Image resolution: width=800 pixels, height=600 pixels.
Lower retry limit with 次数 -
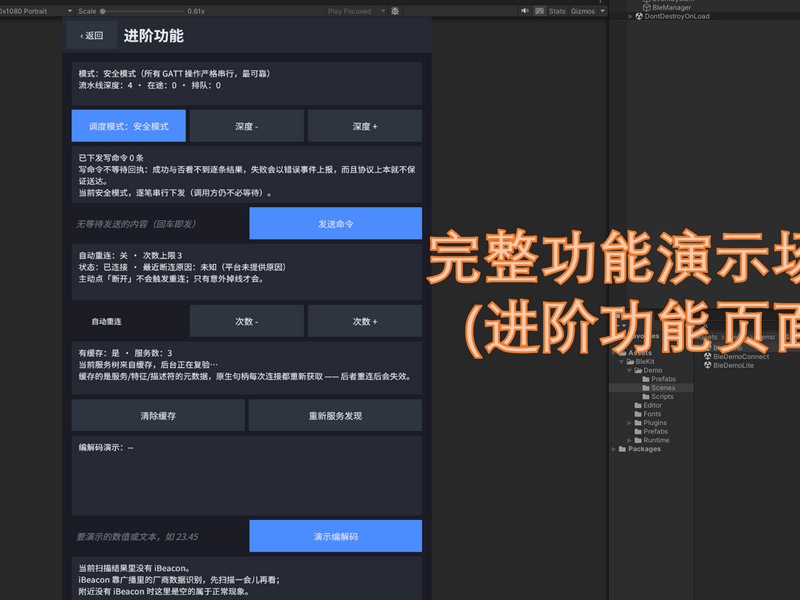(247, 321)
